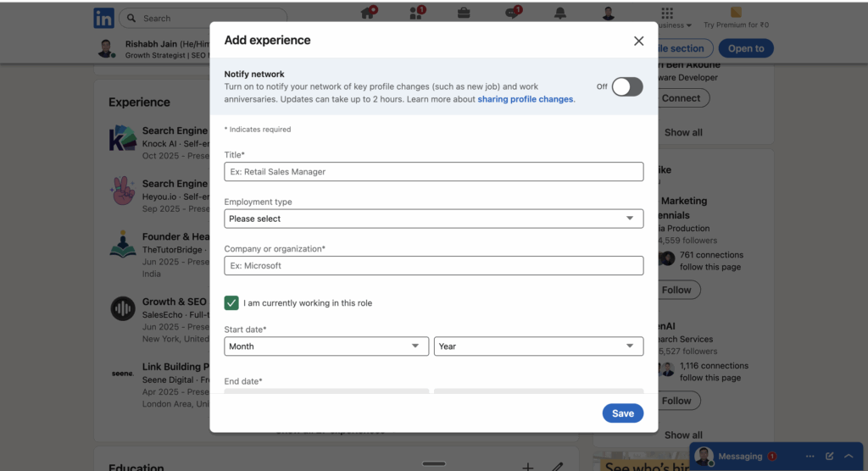Expand the Start date Year dropdown
This screenshot has height=471, width=868.
(x=538, y=346)
